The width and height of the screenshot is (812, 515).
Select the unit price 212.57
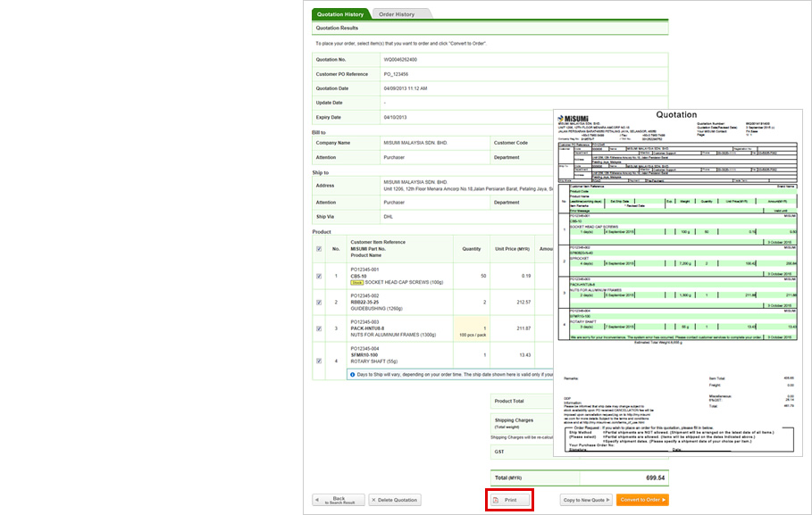click(523, 303)
